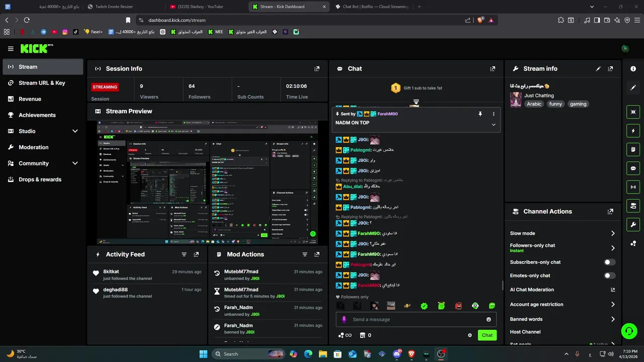Click the chat panel scrollbar
This screenshot has width=644, height=362.
pos(503,286)
